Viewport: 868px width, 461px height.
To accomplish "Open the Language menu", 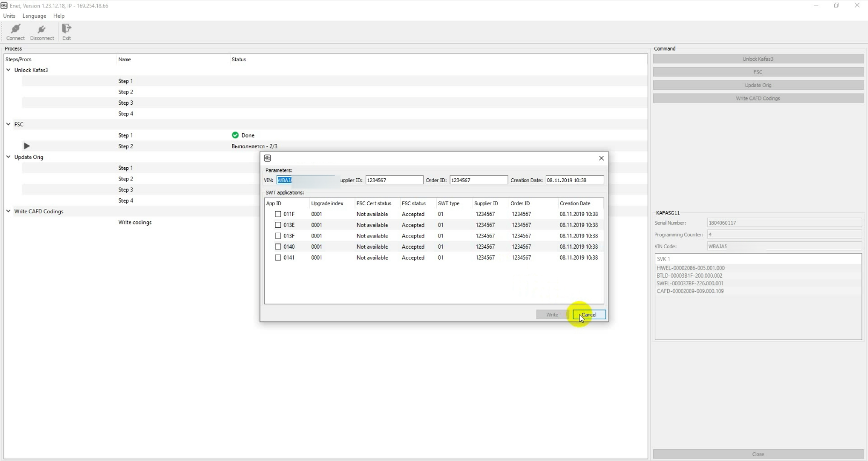I will (34, 16).
